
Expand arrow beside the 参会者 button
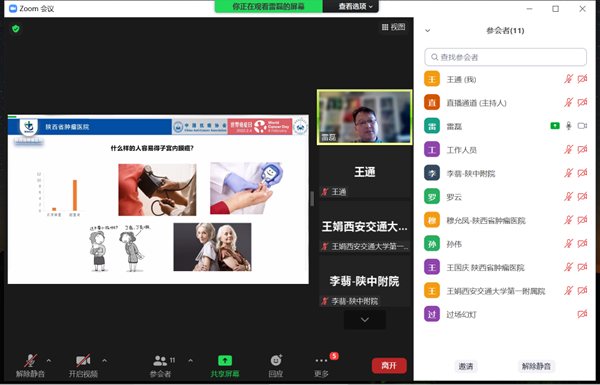[x=191, y=361]
